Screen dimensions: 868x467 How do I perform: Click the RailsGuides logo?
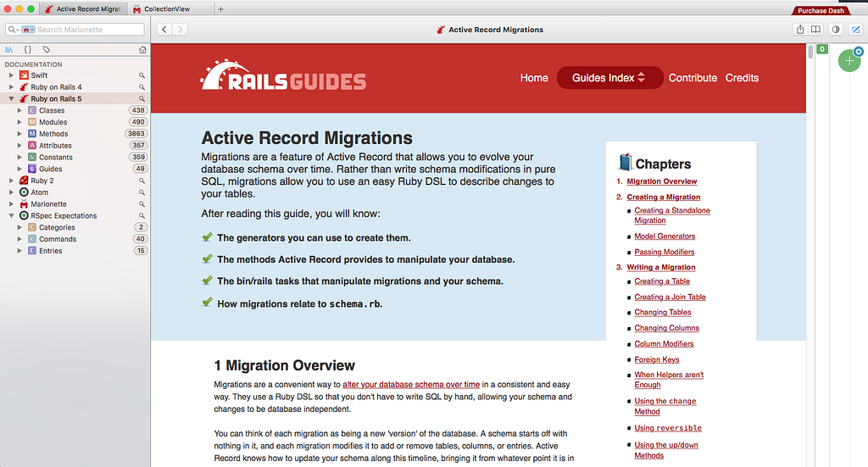point(283,75)
